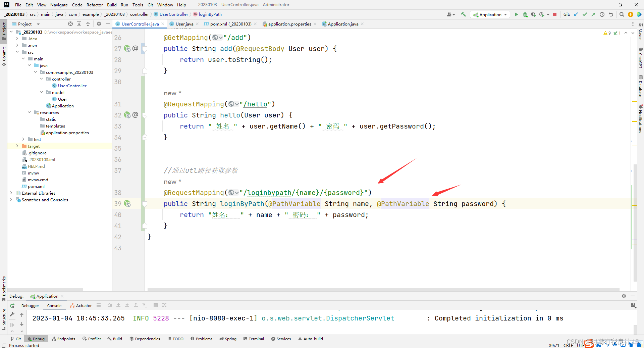Rerun Application in Debug panel
The height and width of the screenshot is (348, 644).
coord(12,305)
